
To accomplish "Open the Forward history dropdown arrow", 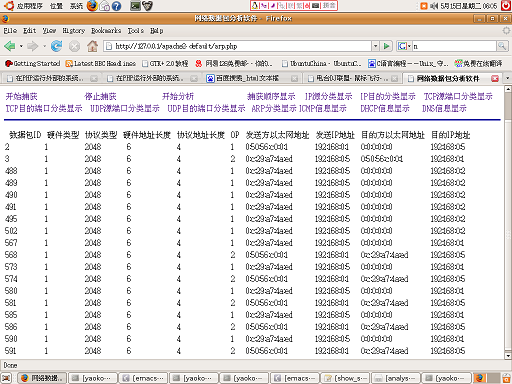I will click(x=44, y=46).
